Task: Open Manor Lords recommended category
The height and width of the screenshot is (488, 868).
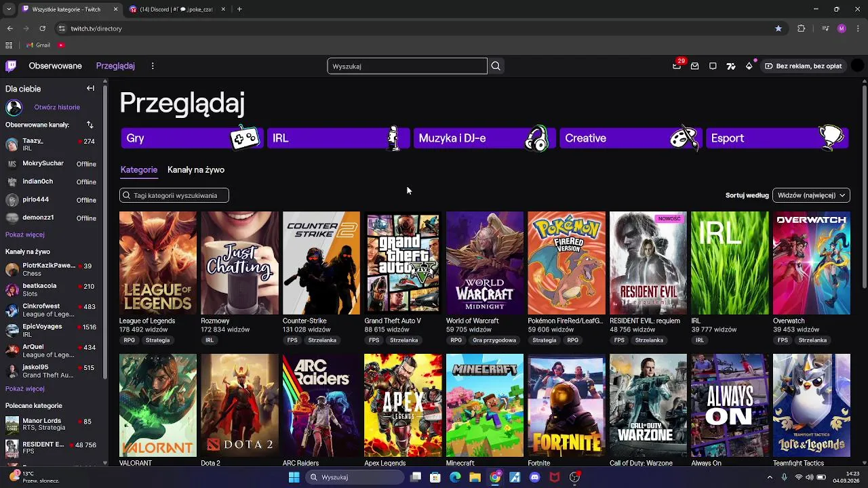Action: tap(51, 424)
